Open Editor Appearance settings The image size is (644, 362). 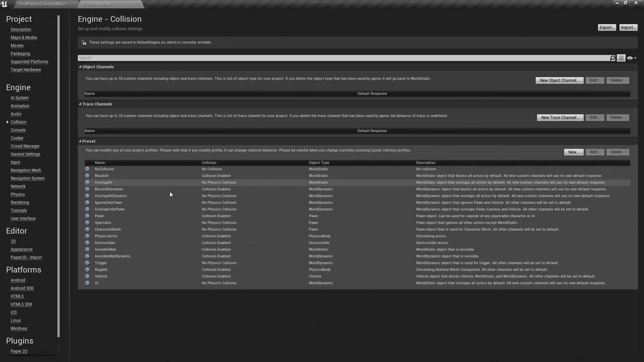22,249
